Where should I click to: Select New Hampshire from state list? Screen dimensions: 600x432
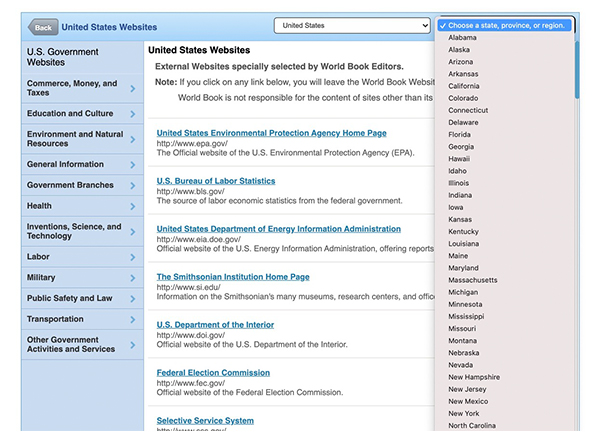[x=474, y=377]
